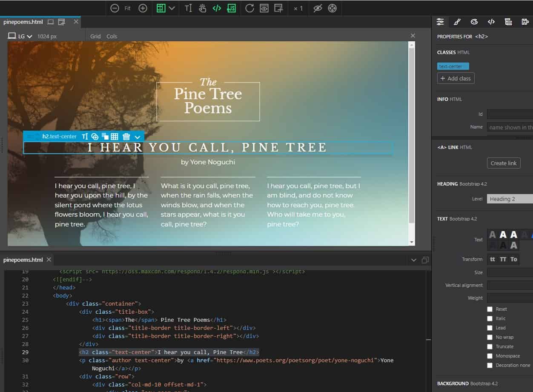Click the zoom in plus icon
Image resolution: width=533 pixels, height=392 pixels.
point(143,8)
